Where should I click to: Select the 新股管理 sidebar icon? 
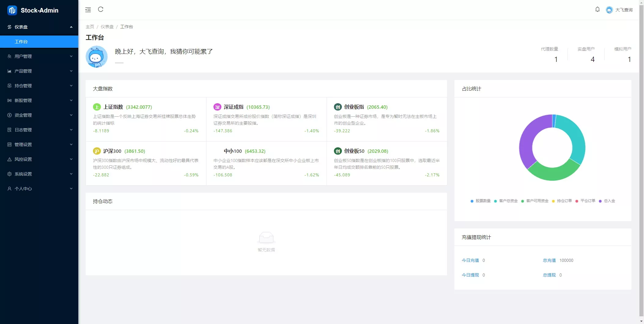point(9,100)
